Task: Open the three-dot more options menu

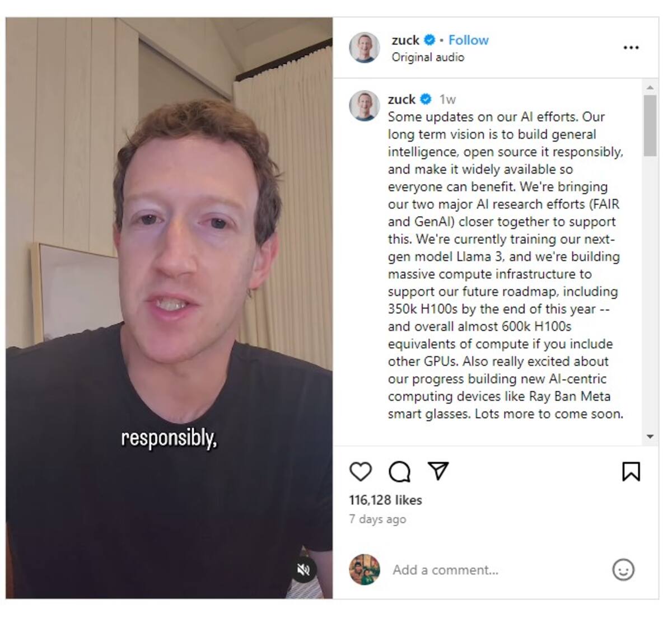Action: click(631, 48)
